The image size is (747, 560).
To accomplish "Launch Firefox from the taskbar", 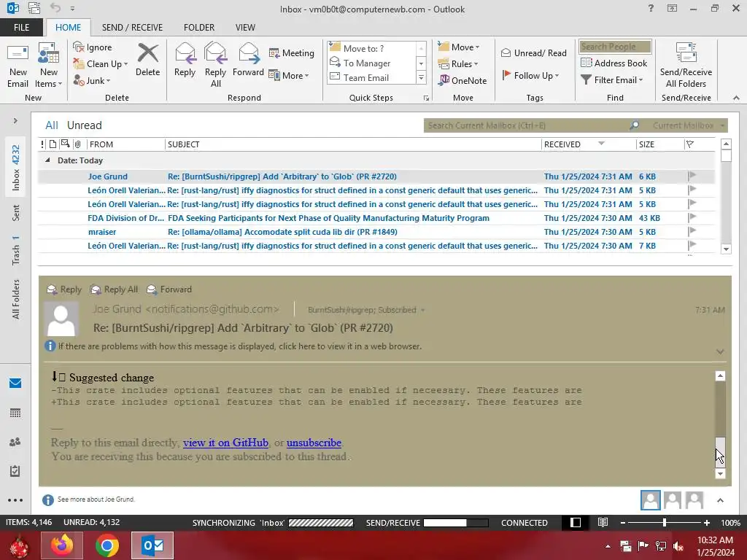I will 62,545.
